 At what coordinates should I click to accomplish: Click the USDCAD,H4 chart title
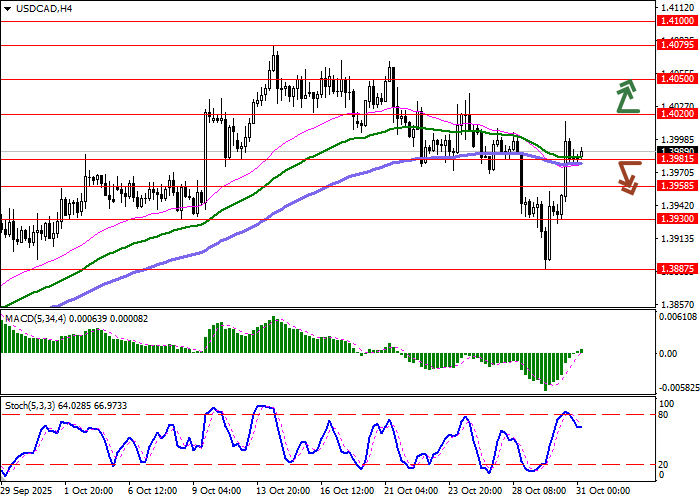click(37, 9)
